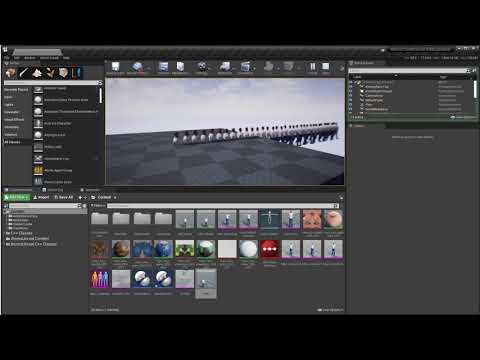This screenshot has width=480, height=360.
Task: Click the Compile toolbar icon
Action: click(x=289, y=67)
